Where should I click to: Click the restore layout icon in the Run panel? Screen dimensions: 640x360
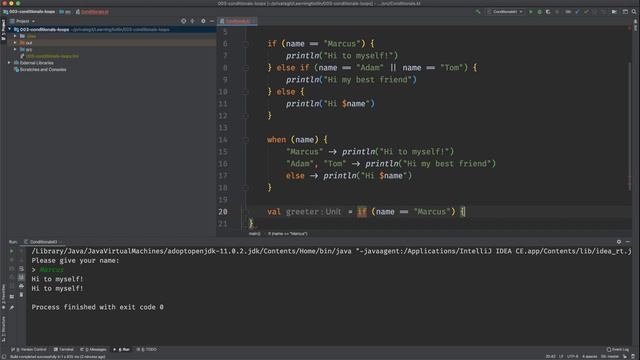coord(12,296)
